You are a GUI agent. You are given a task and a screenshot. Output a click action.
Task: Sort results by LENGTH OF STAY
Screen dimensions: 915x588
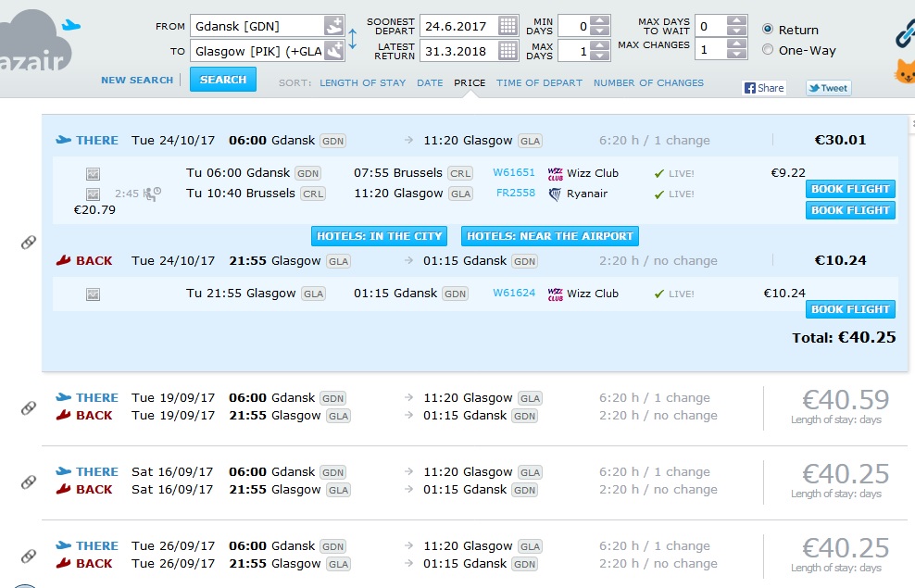pyautogui.click(x=362, y=82)
